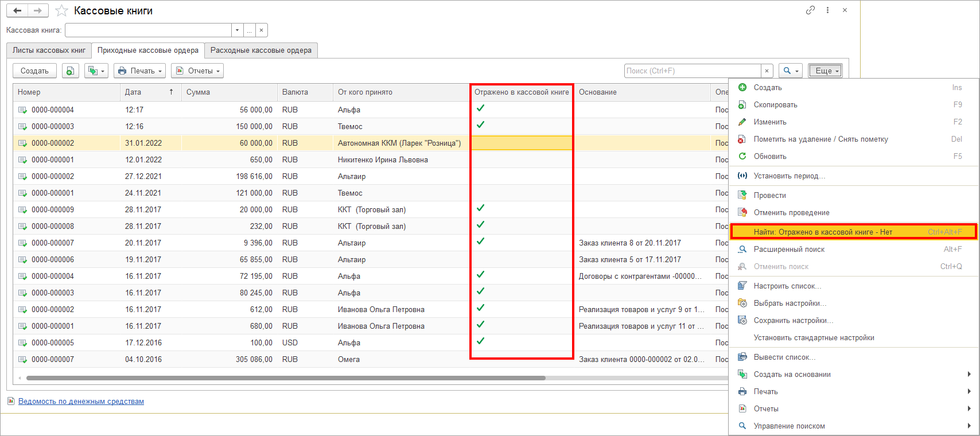This screenshot has height=436, width=980.
Task: Select the Приходные кассовые ордера tab
Action: click(x=148, y=50)
